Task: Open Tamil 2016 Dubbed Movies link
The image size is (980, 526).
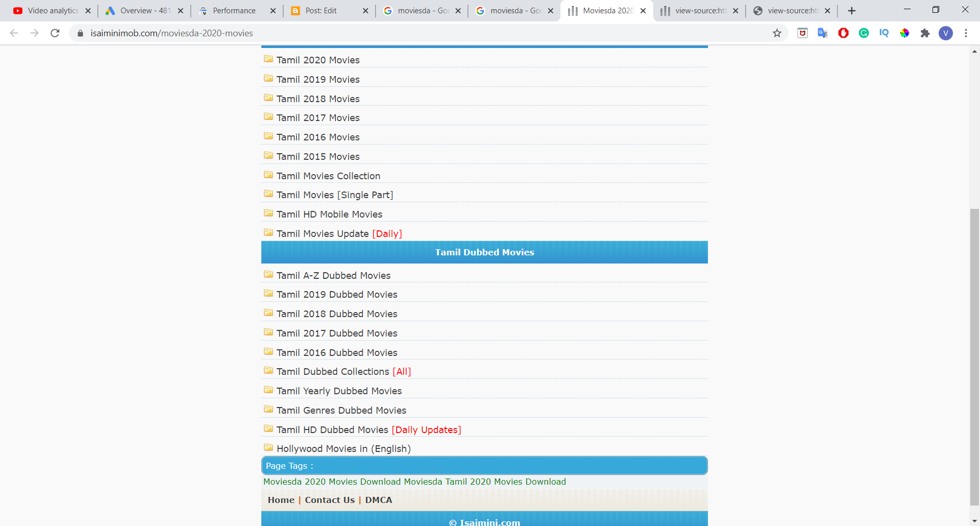Action: pos(337,352)
